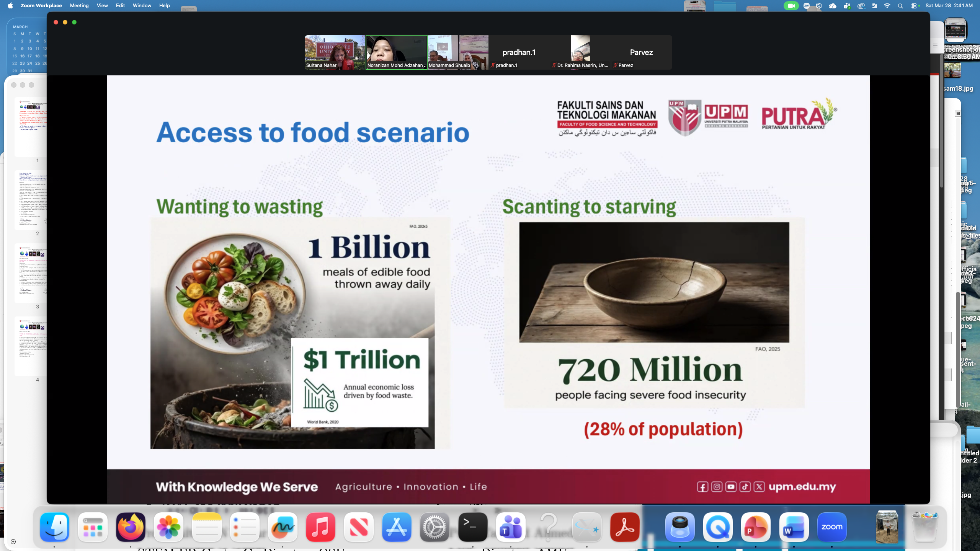Viewport: 980px width, 551px height.
Task: Click the Wi-Fi status icon
Action: 887,6
